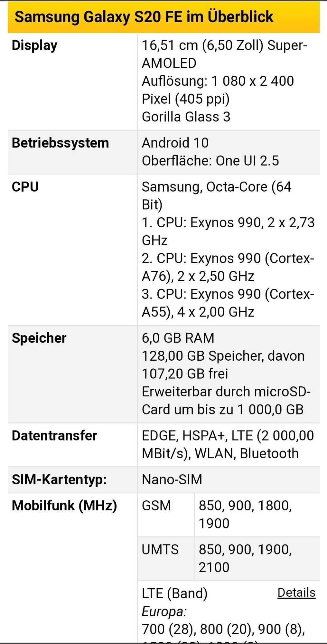Select the UMTS frequencies "850, 900, 1900, 2100"
Image resolution: width=327 pixels, height=644 pixels.
click(245, 558)
